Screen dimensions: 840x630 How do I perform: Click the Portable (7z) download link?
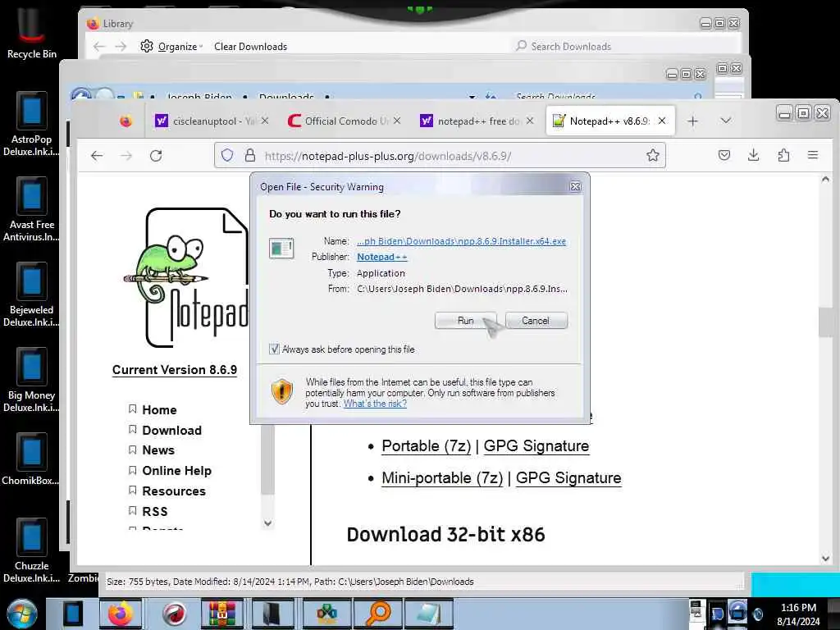click(x=426, y=445)
